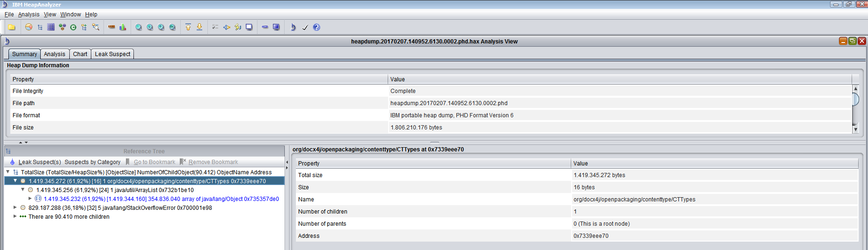Open the Help menu
This screenshot has height=250, width=868.
tap(91, 14)
